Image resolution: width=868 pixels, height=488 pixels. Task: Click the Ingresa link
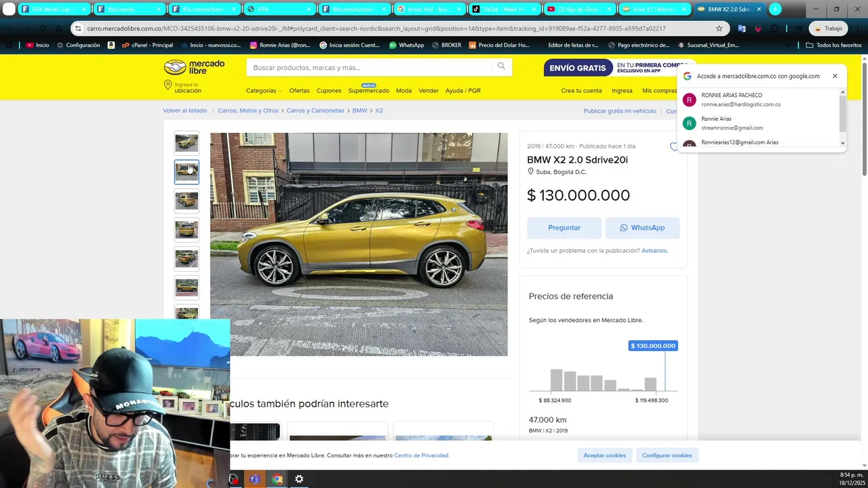(x=622, y=91)
